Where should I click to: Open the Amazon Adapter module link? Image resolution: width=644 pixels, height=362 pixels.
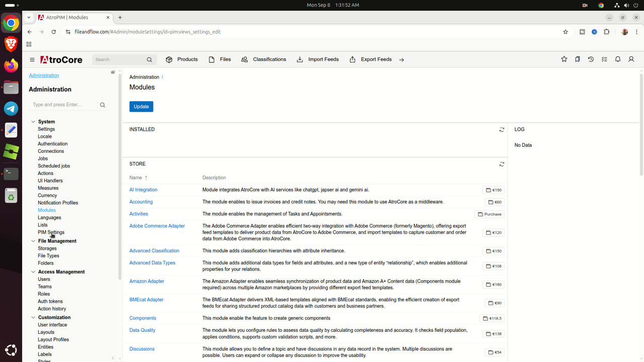(147, 282)
